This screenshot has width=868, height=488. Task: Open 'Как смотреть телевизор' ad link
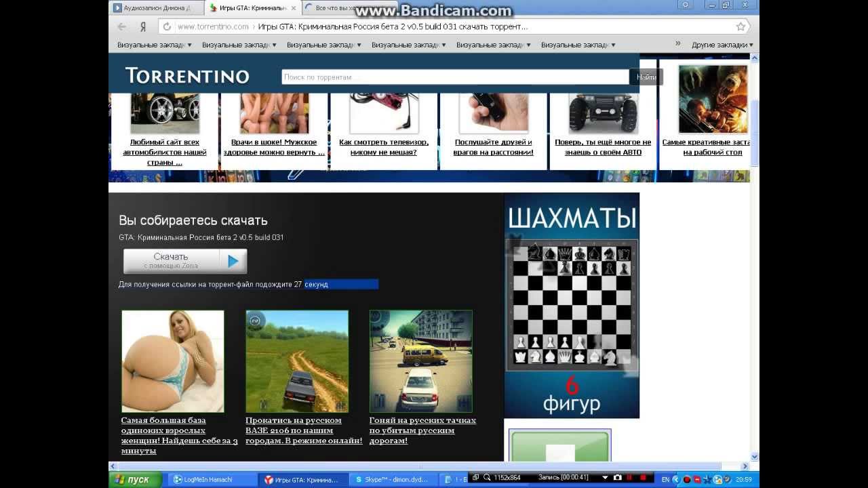pyautogui.click(x=384, y=147)
